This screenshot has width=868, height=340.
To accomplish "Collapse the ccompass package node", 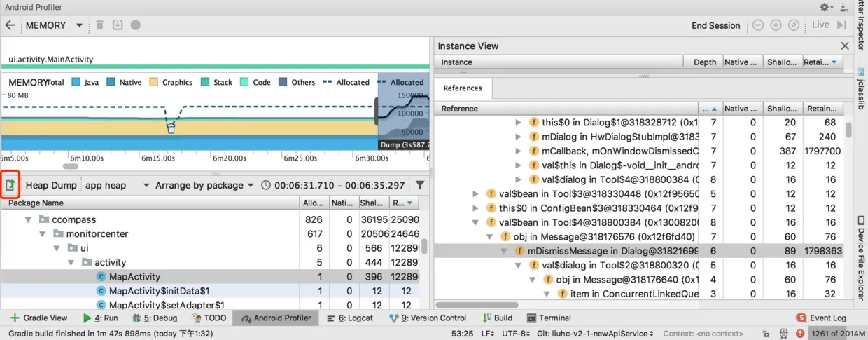I will (29, 219).
